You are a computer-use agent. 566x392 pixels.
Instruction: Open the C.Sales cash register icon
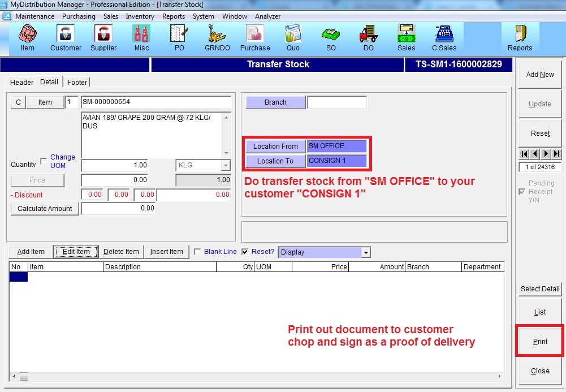pyautogui.click(x=444, y=38)
